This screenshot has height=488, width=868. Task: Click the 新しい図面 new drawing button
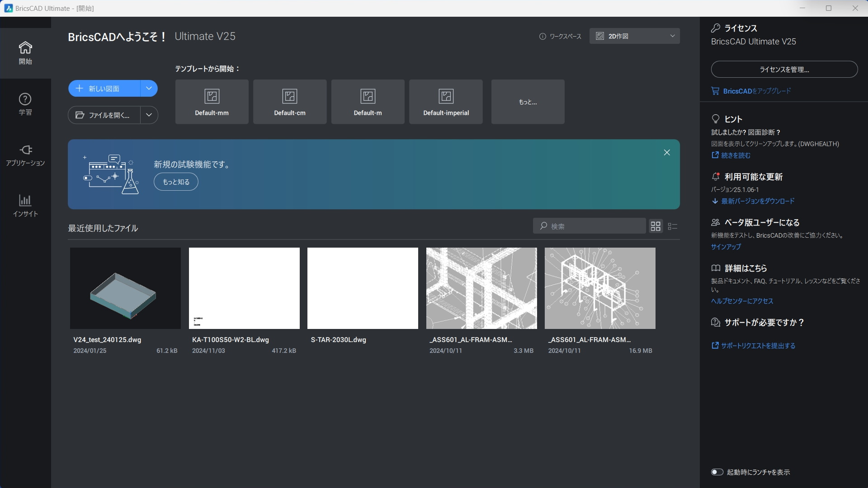pyautogui.click(x=104, y=89)
